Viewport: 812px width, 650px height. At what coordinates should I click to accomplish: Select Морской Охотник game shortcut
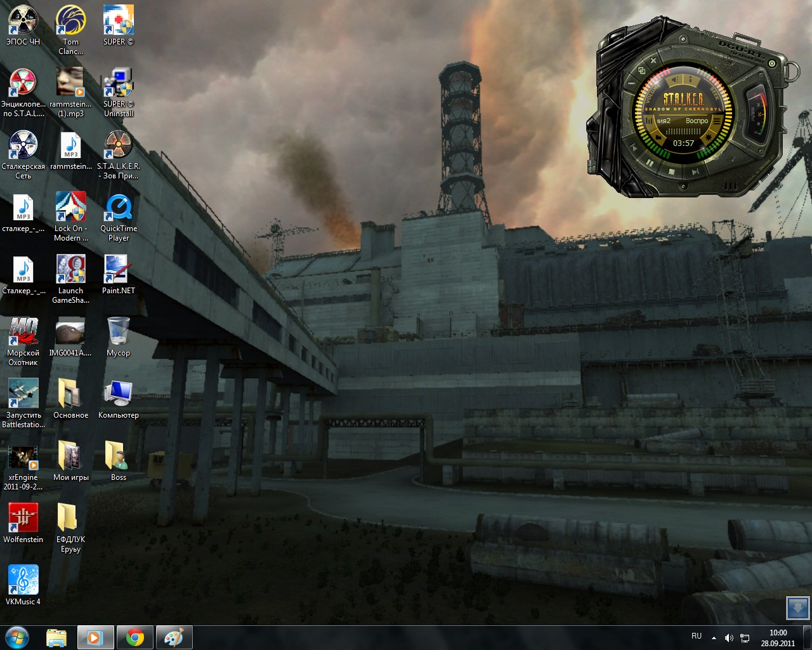(23, 342)
